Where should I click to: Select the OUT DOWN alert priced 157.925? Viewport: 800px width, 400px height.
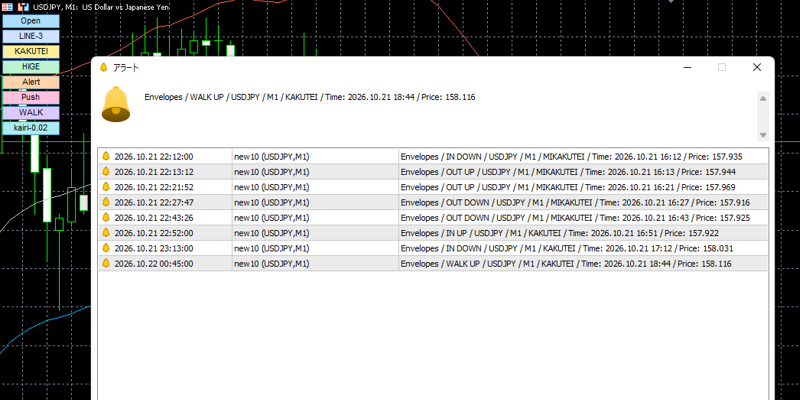point(575,218)
